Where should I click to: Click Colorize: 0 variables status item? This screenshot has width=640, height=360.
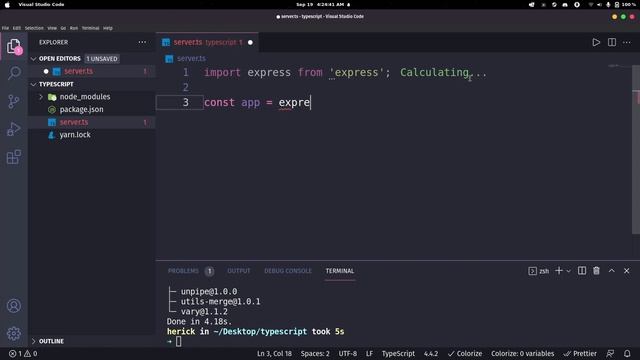(x=522, y=353)
